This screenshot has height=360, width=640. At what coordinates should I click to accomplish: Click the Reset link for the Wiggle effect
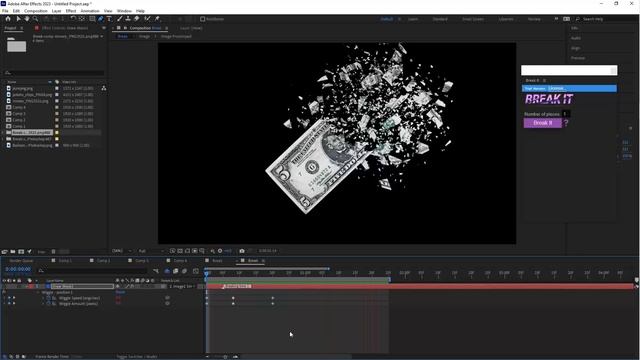pyautogui.click(x=120, y=292)
